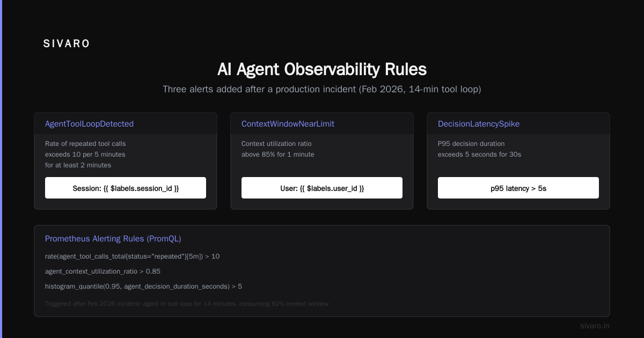Image resolution: width=644 pixels, height=338 pixels.
Task: Click 'exceeds 10 per 5 minutes' text
Action: coord(85,155)
